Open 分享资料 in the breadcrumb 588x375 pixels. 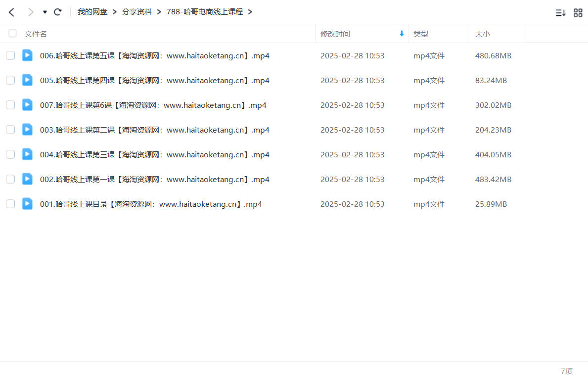(x=137, y=12)
